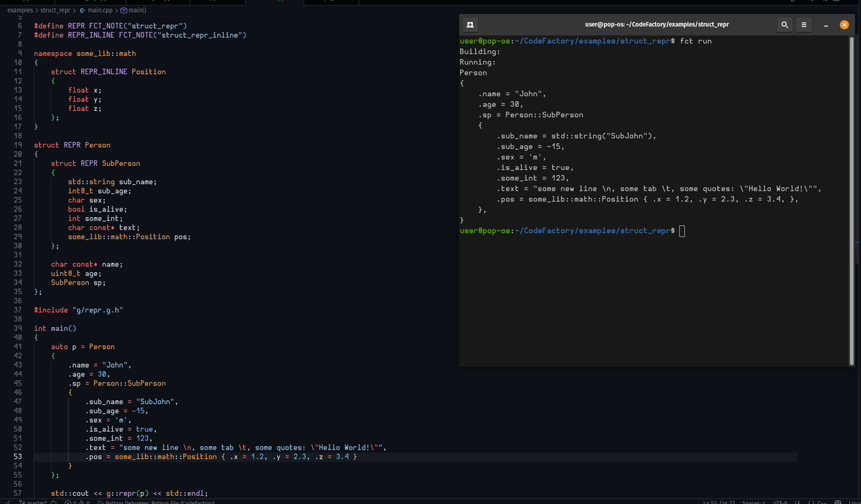Click 'int main()' on editor line 39
Screen dimensions: 861x504
click(55, 329)
